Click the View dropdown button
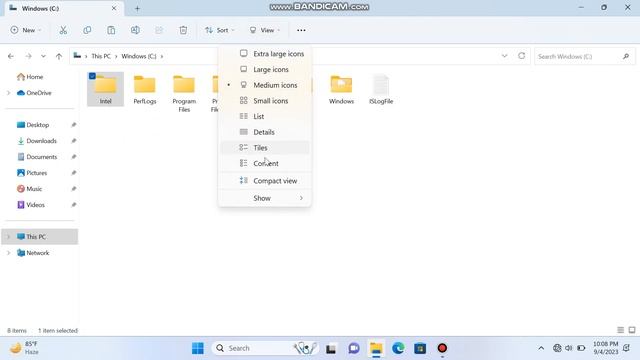640x360 pixels. [265, 30]
